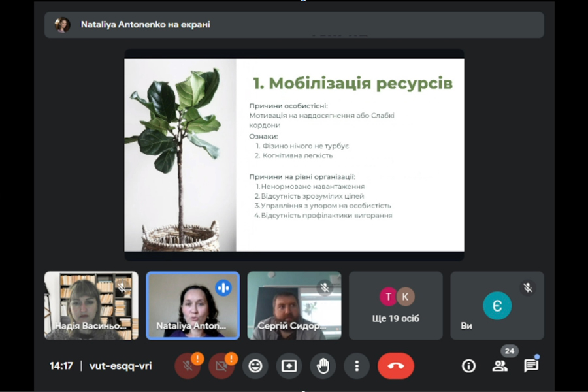
Task: Select the Сергій Сидор... video tile
Action: pyautogui.click(x=295, y=306)
